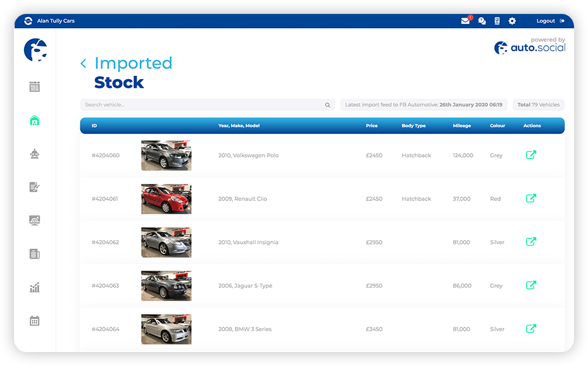This screenshot has width=588, height=366.
Task: Select ID #4204060
Action: coord(105,156)
